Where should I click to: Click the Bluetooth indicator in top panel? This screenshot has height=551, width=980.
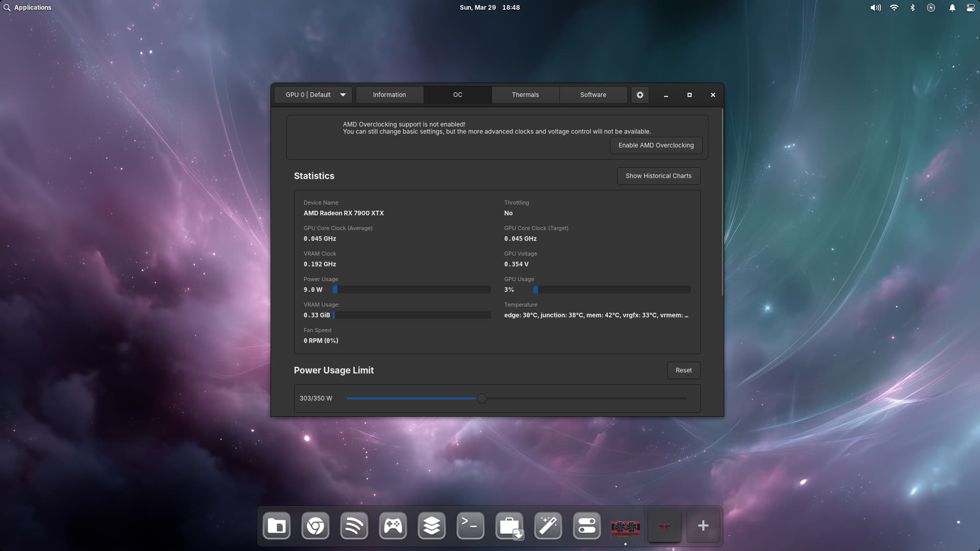[912, 8]
